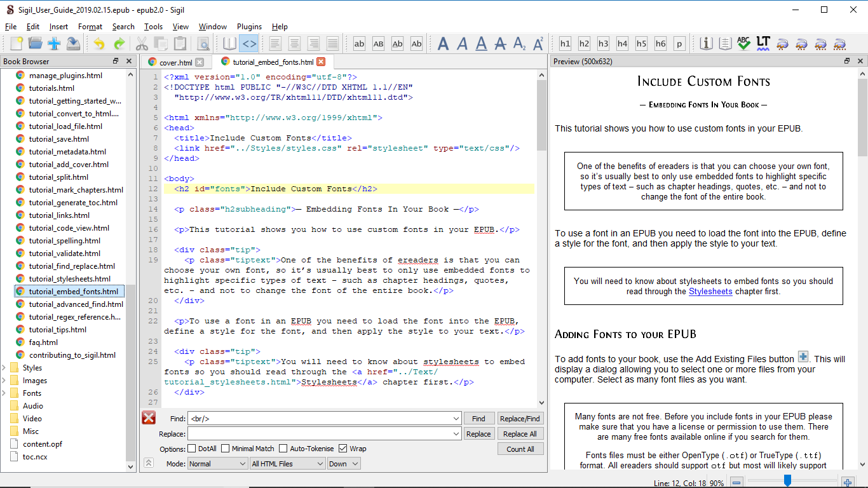Toggle the Minimal Match checkbox
The image size is (868, 488).
[x=226, y=449]
